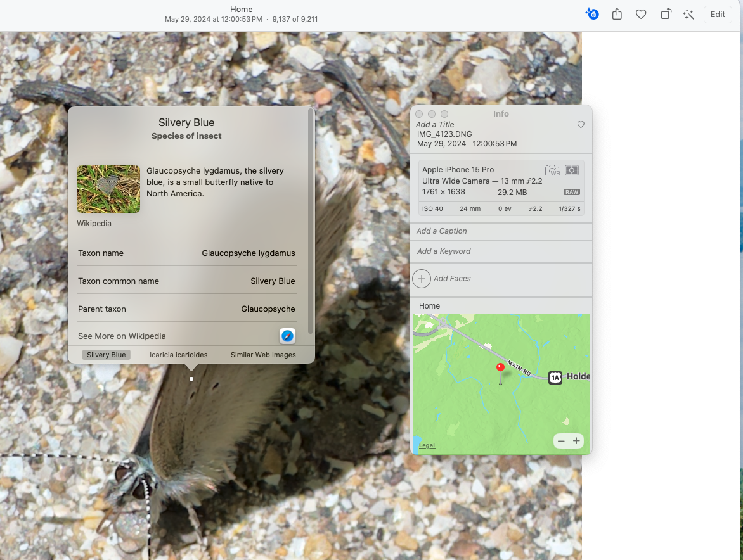Apply Auto Enhance magic wand
The width and height of the screenshot is (743, 560).
(x=688, y=14)
